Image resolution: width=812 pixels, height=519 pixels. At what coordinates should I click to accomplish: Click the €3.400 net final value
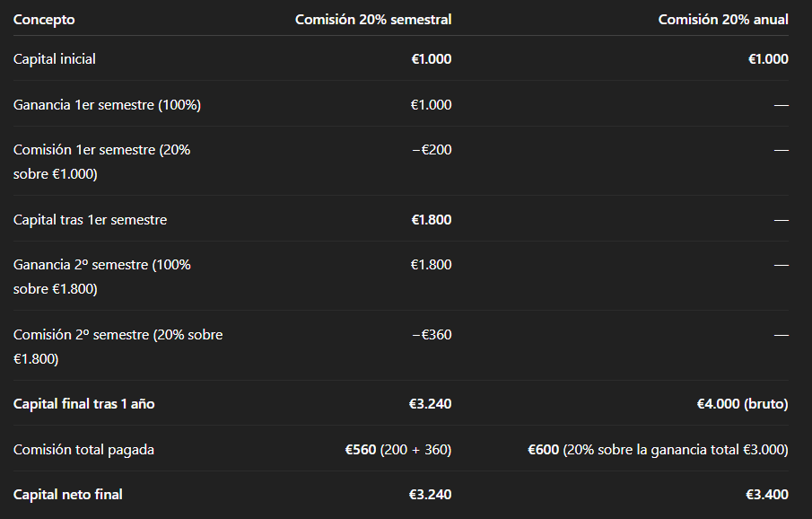pyautogui.click(x=766, y=495)
